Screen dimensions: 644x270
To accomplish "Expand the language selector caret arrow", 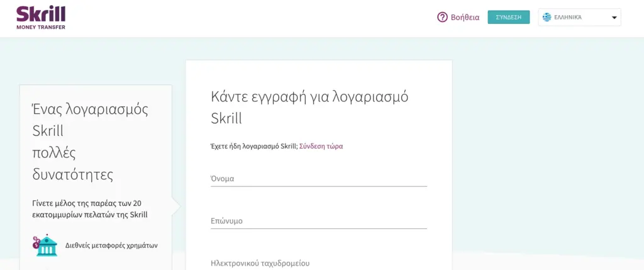I will (x=614, y=18).
